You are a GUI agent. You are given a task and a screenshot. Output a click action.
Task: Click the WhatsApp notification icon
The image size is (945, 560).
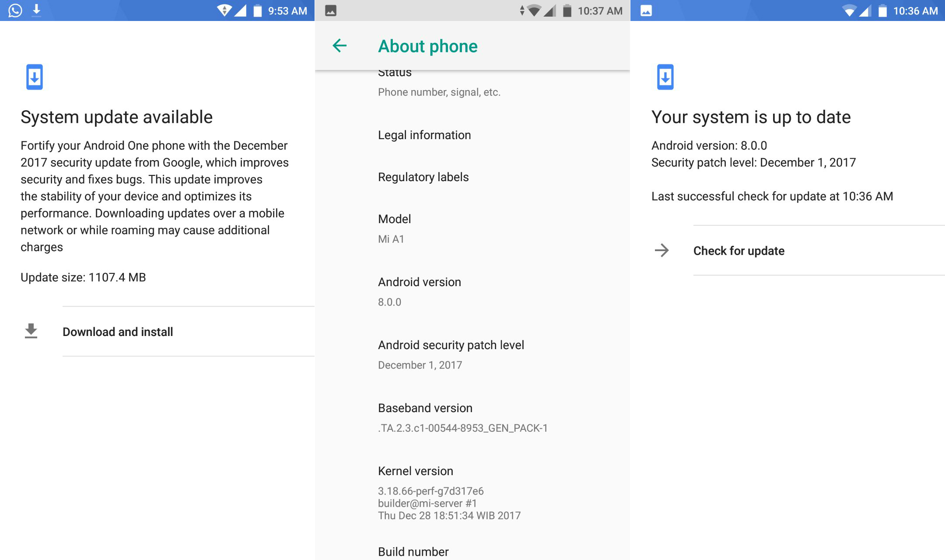click(x=15, y=10)
